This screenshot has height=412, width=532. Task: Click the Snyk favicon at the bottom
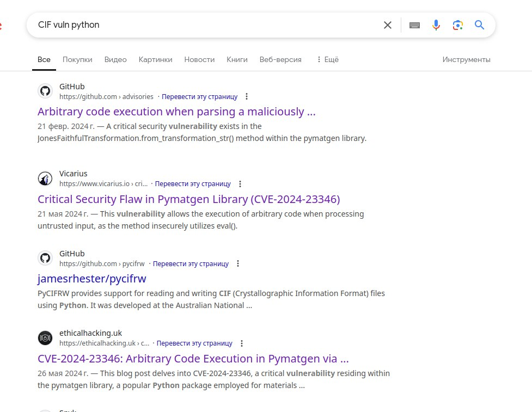click(45, 410)
